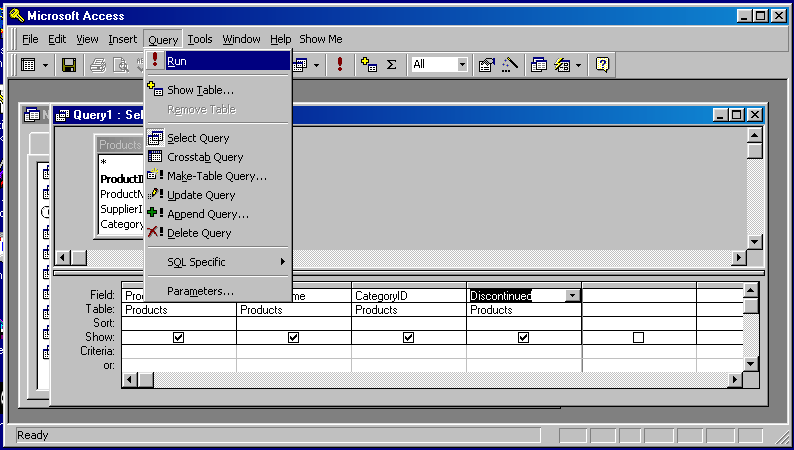The width and height of the screenshot is (794, 450).
Task: Click the design grid down scroll arrow
Action: (x=750, y=364)
